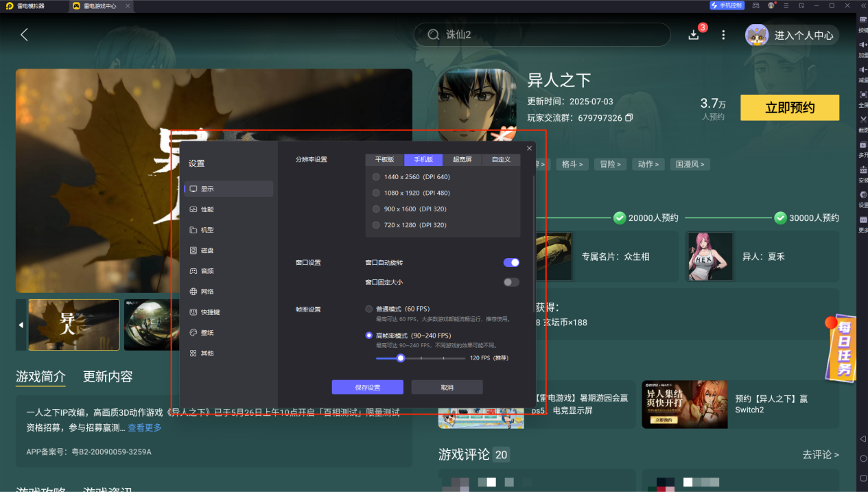Switch to the 超宽屏 resolution tab

pos(462,160)
